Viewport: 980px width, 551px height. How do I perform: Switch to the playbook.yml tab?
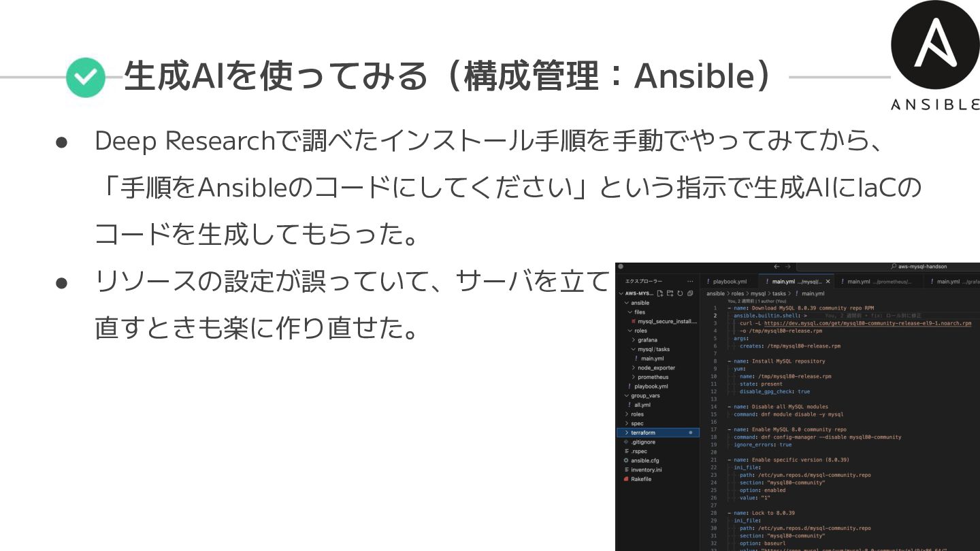tap(729, 281)
